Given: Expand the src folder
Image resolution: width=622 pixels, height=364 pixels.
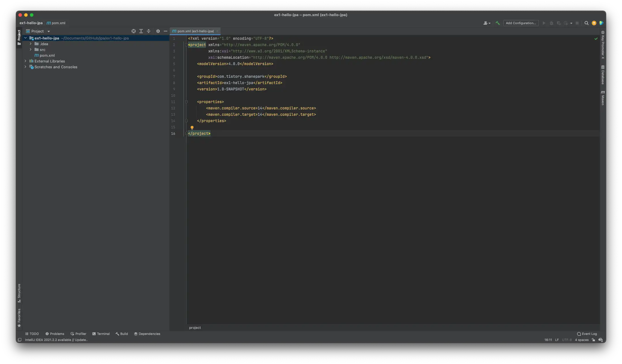Looking at the screenshot, I should point(31,50).
